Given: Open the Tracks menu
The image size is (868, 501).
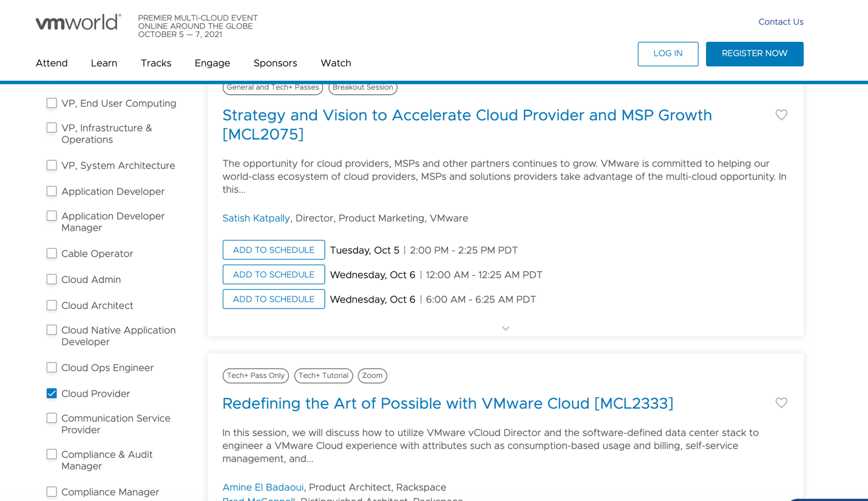Looking at the screenshot, I should [156, 63].
